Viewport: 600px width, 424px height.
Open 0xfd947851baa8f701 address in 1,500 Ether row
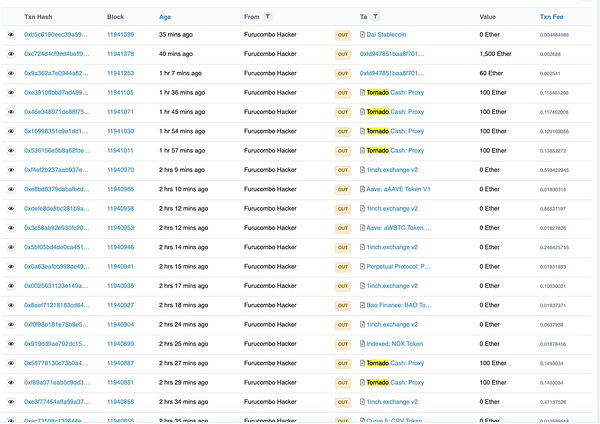pyautogui.click(x=392, y=54)
